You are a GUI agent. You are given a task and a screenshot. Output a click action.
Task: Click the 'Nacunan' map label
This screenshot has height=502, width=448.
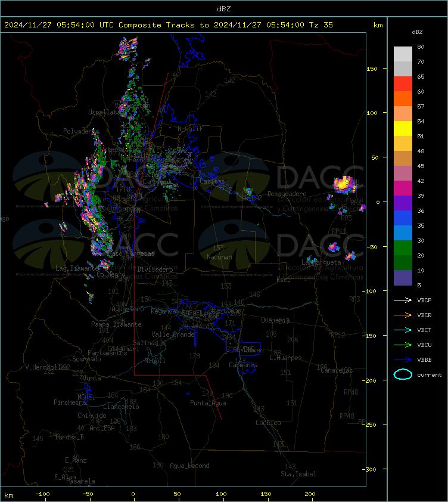[x=219, y=257]
